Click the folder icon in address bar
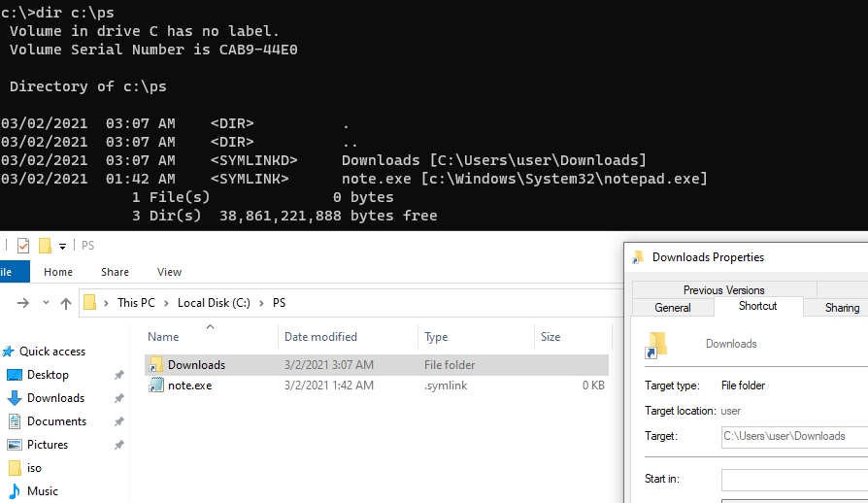Screen dimensions: 868x503 tap(89, 302)
